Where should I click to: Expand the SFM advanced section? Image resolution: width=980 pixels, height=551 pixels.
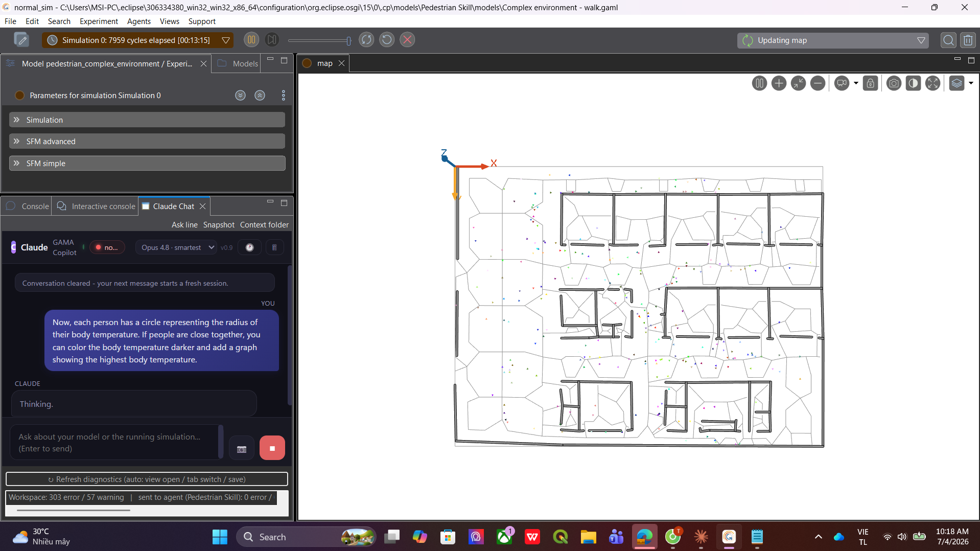[x=147, y=141]
